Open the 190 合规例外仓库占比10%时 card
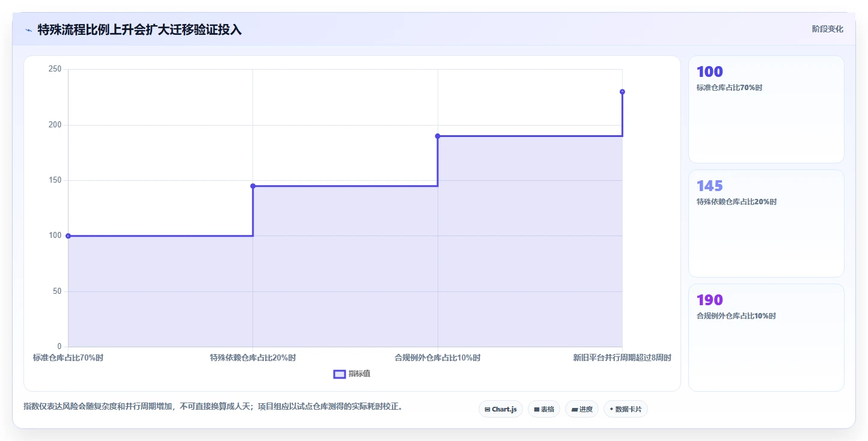 (766, 338)
